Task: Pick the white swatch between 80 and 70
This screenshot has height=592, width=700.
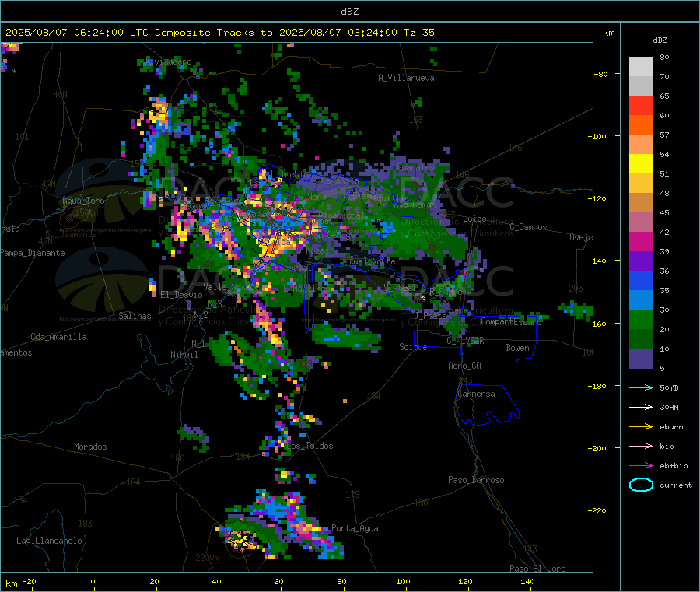Action: (x=641, y=67)
